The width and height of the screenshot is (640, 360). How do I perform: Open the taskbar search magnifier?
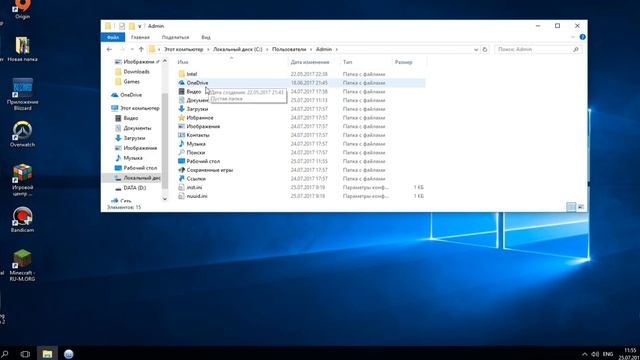5,353
